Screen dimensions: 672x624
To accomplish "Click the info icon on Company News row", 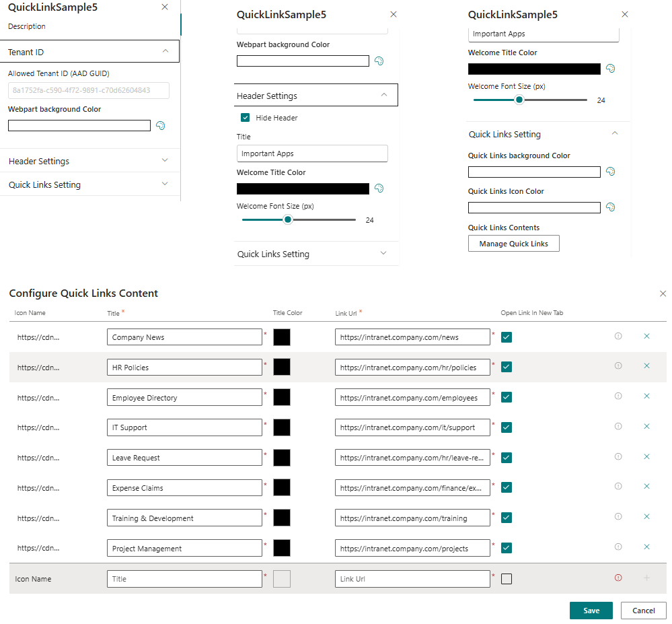I will (x=618, y=336).
